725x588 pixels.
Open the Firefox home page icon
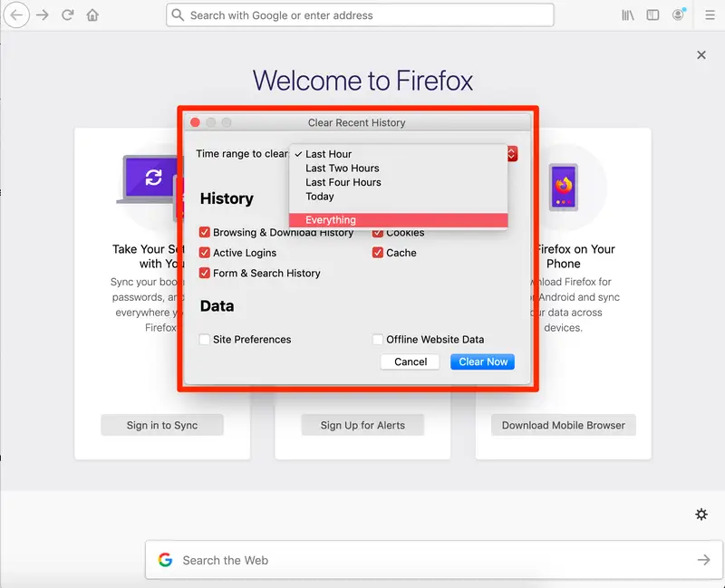pyautogui.click(x=92, y=15)
